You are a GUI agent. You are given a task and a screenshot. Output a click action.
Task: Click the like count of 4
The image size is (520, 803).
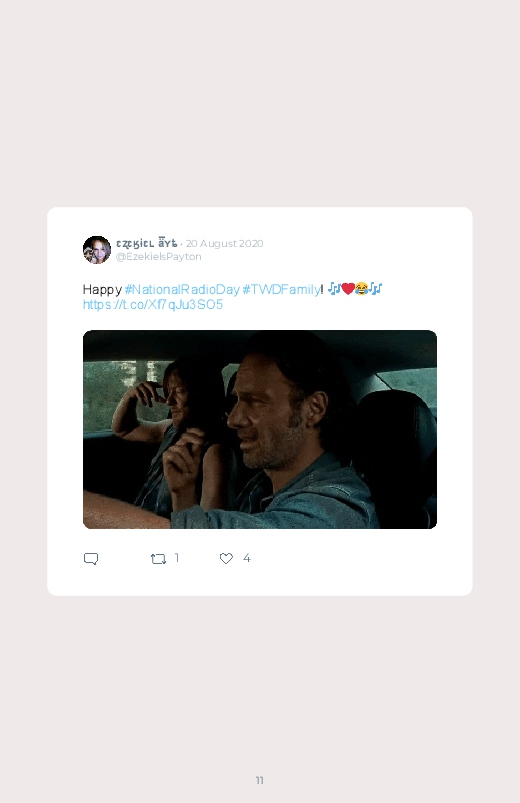246,558
